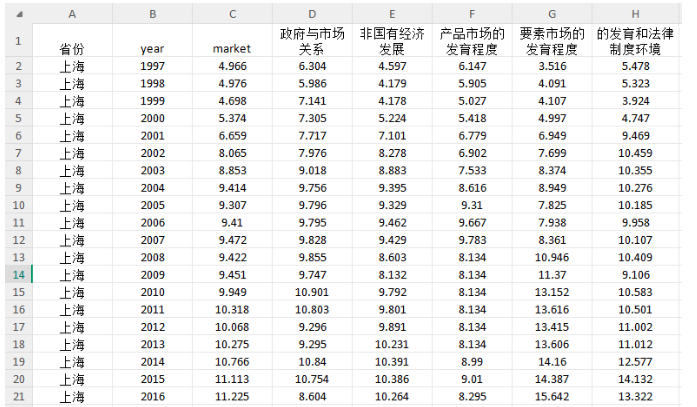
Task: Select cell with value 9.31
Action: (472, 205)
